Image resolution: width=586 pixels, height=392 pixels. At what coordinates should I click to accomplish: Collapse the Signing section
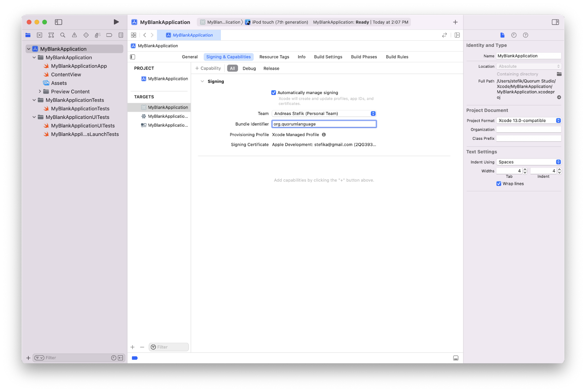tap(202, 81)
